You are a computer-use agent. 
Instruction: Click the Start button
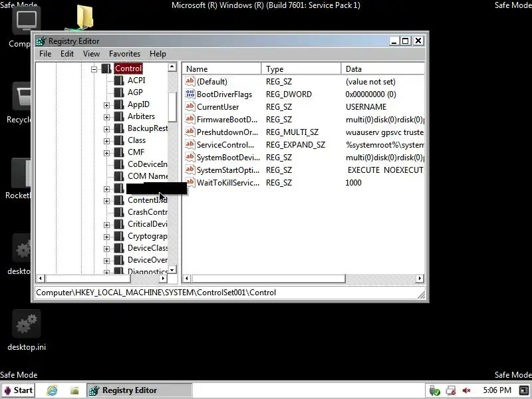(18, 390)
